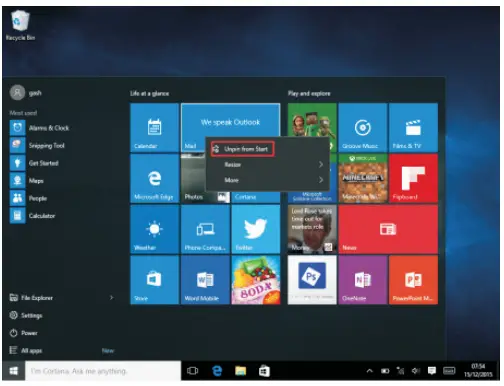Open the Action Center notifications icon
The image size is (504, 386).
(x=432, y=371)
